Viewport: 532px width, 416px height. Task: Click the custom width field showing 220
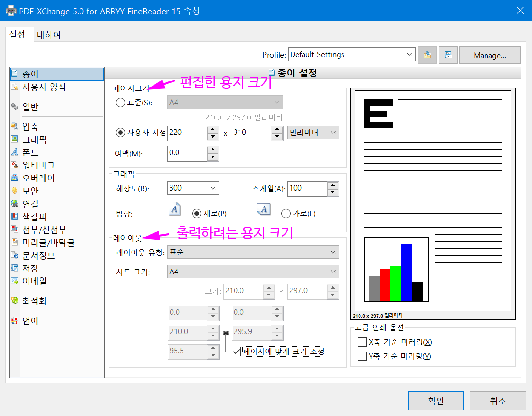click(x=187, y=133)
